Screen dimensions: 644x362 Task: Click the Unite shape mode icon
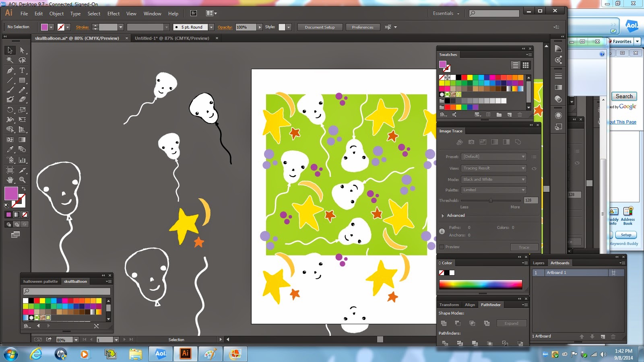[444, 323]
